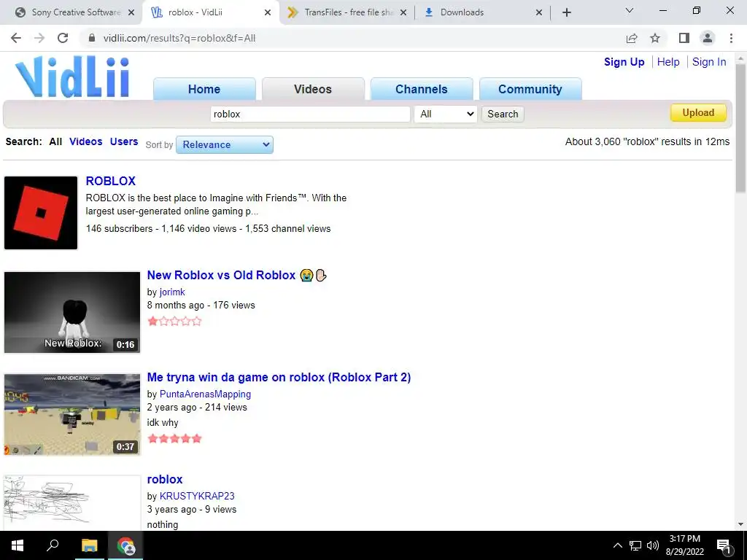Click the 0:37 Bandicam video thumbnail
This screenshot has width=747, height=560.
[72, 414]
